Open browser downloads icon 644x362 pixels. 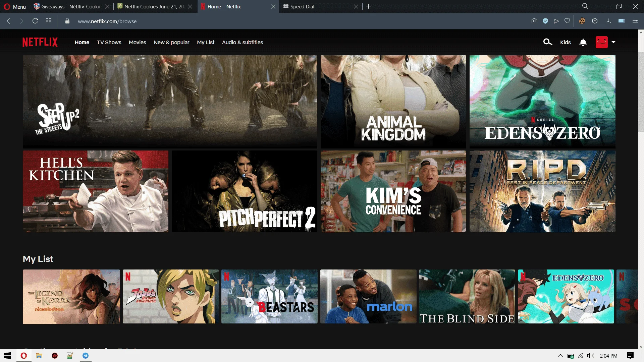pyautogui.click(x=608, y=21)
